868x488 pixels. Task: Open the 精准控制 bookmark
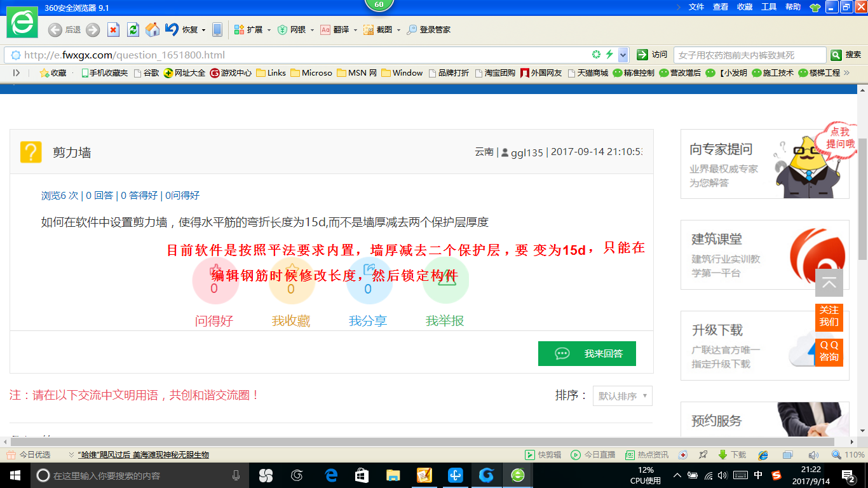[634, 72]
